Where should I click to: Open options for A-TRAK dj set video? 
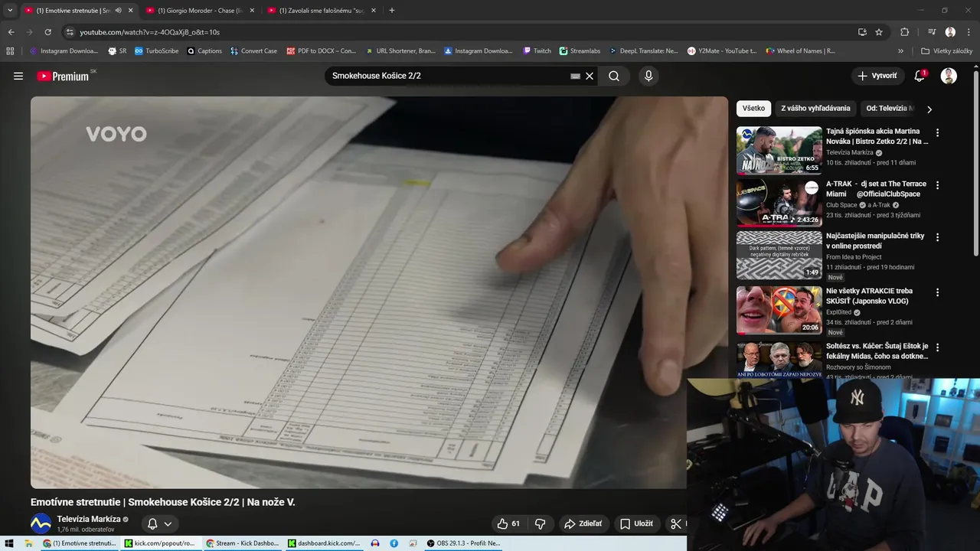937,185
